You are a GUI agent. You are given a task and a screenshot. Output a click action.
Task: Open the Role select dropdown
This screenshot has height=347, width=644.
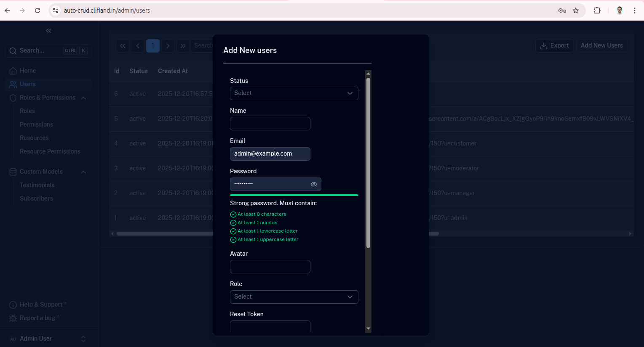294,297
